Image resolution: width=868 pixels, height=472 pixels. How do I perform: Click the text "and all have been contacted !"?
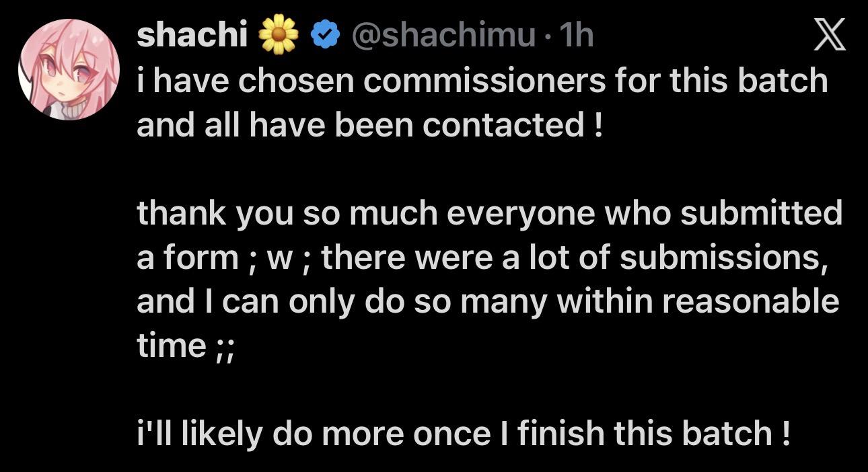[369, 125]
